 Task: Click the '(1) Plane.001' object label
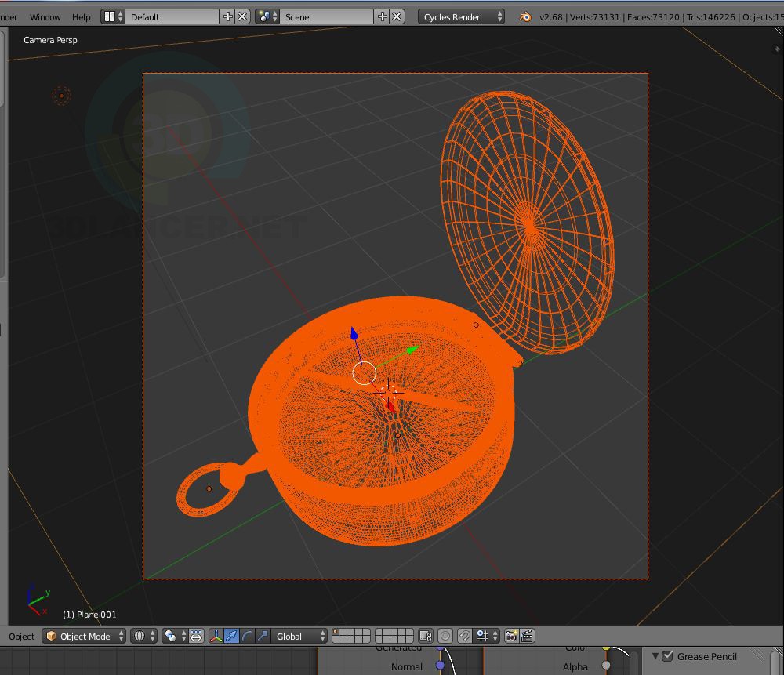coord(89,615)
